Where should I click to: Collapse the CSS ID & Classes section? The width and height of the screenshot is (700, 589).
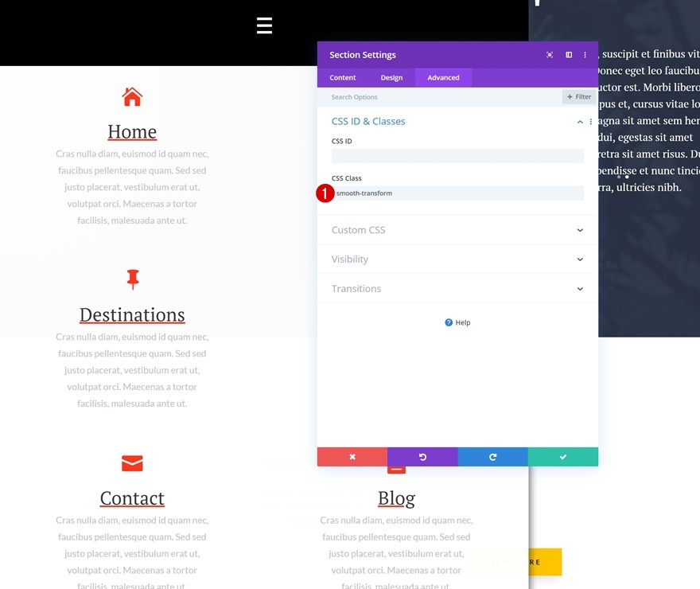579,122
